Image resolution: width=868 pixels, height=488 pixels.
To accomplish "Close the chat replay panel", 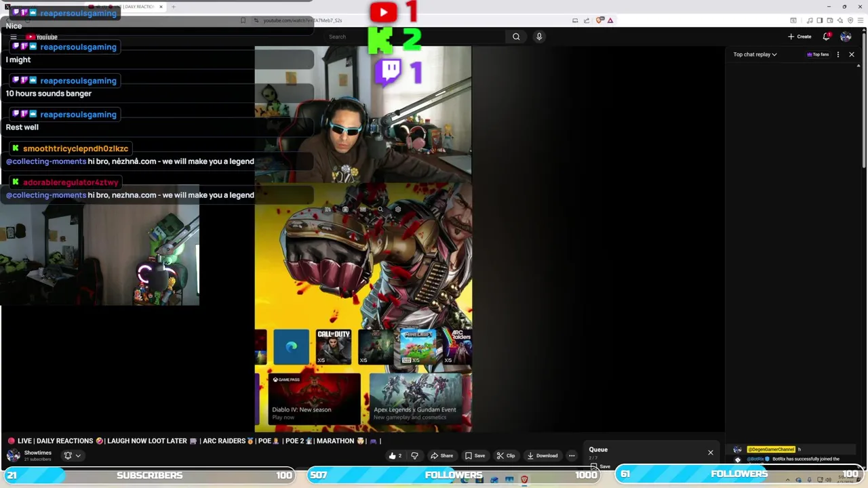I will click(852, 54).
